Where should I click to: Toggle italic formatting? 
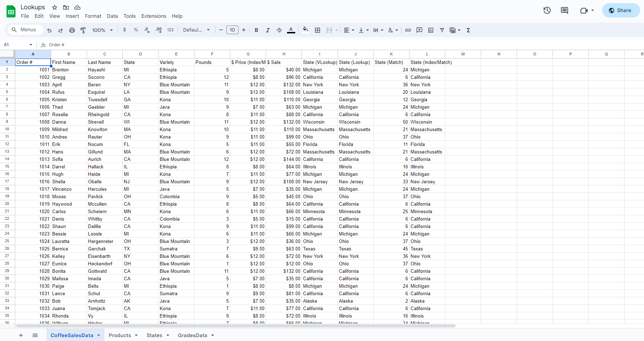[268, 30]
